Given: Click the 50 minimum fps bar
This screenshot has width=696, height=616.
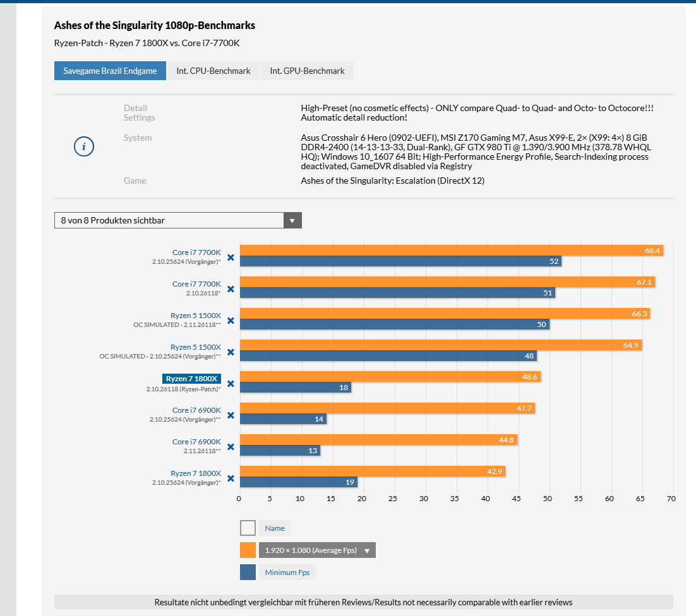Looking at the screenshot, I should (395, 324).
